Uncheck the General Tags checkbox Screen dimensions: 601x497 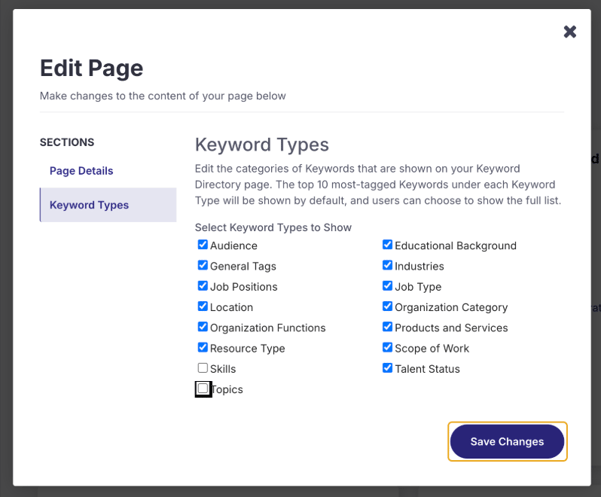[x=203, y=265]
